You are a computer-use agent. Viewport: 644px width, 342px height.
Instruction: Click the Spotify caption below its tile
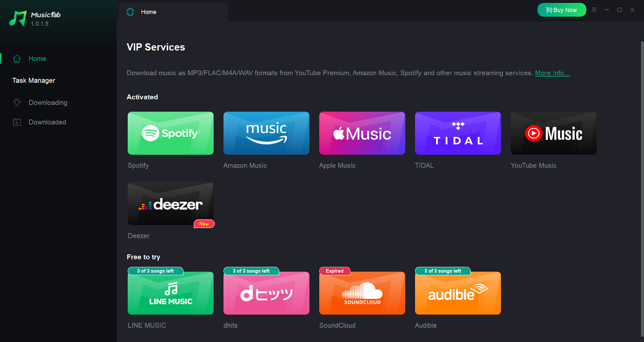(x=138, y=165)
